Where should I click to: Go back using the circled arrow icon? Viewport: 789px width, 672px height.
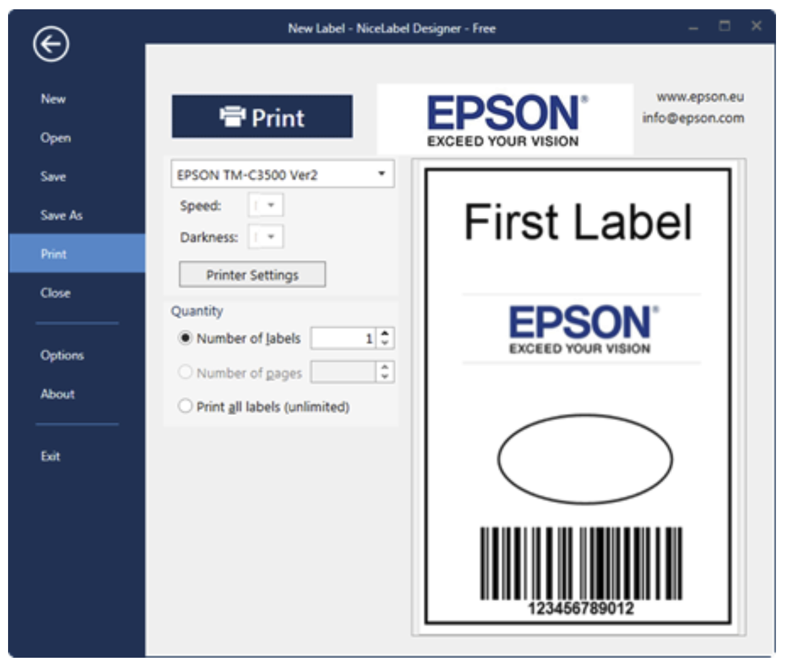tap(51, 45)
